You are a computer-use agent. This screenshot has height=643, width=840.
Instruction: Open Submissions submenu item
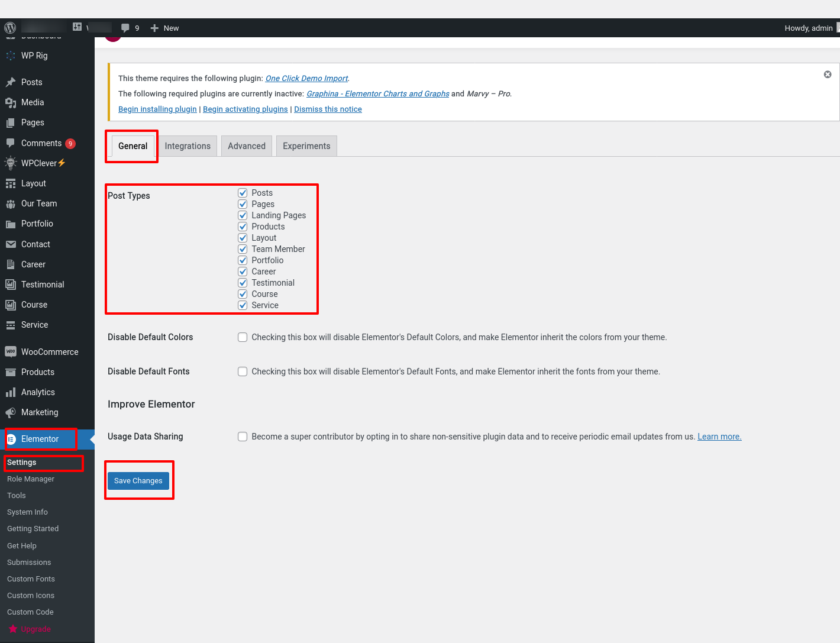coord(29,563)
